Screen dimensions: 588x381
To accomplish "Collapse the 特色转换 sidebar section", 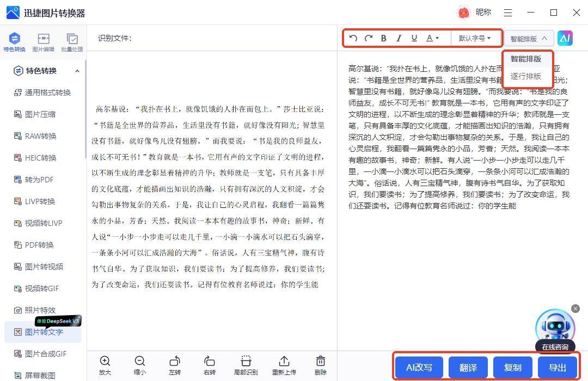I will tap(77, 71).
